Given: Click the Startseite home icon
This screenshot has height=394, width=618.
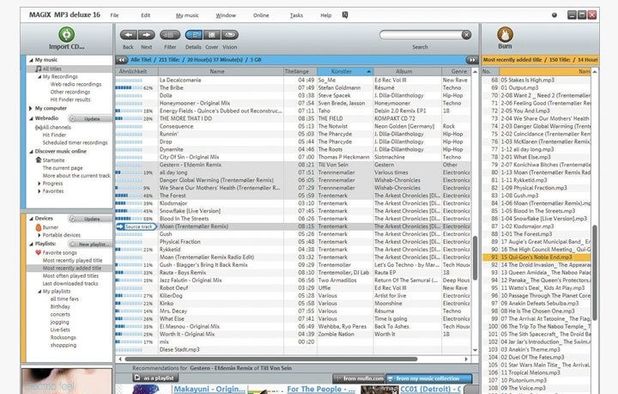Looking at the screenshot, I should click(38, 160).
